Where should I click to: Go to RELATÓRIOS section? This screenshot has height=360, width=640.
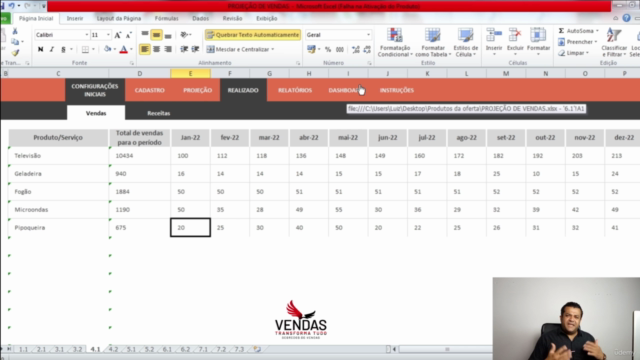click(295, 90)
